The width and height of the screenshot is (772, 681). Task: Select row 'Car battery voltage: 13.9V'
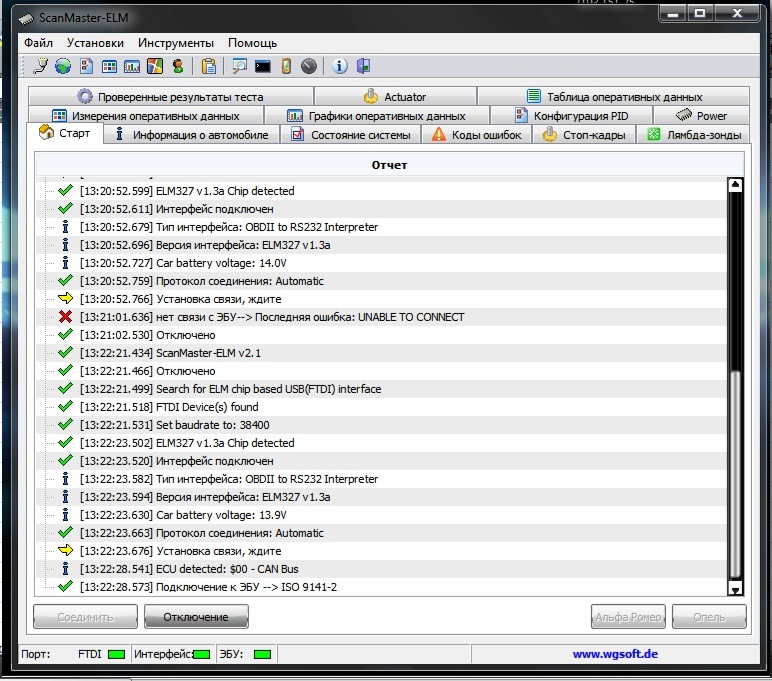[381, 515]
